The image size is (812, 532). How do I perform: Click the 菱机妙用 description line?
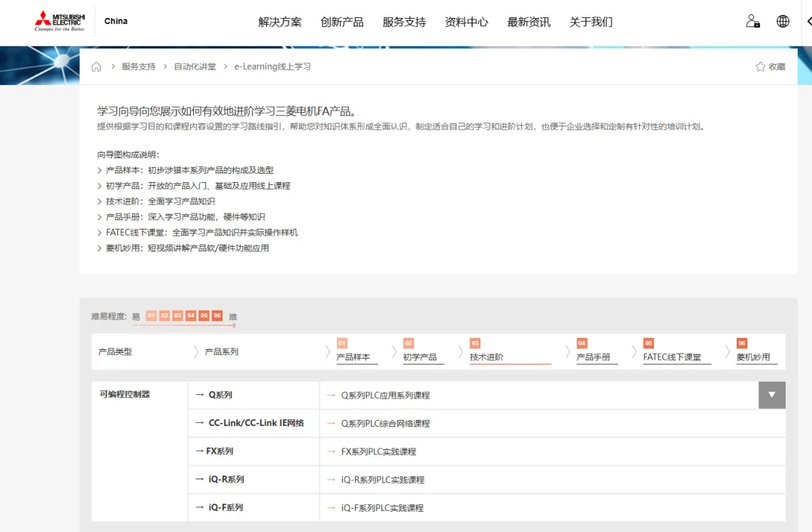coord(183,248)
